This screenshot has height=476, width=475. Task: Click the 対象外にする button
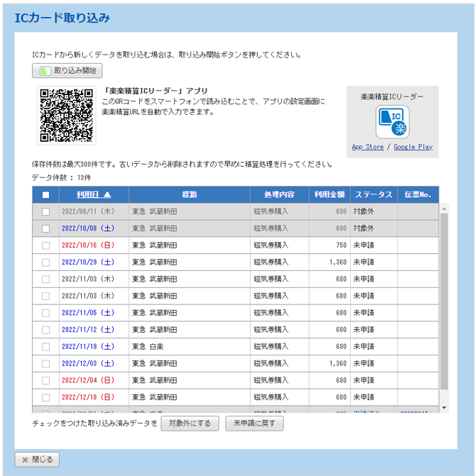[x=190, y=424]
